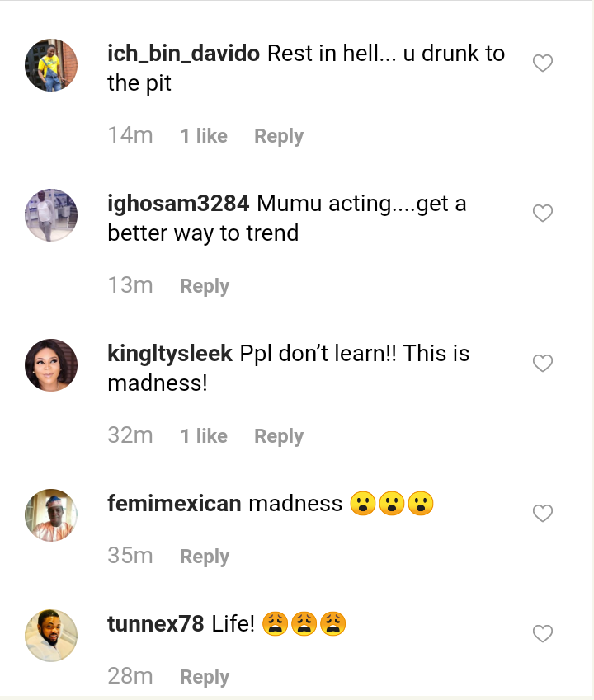Reply to ich_bin_davido's comment
Image resolution: width=594 pixels, height=700 pixels.
click(278, 136)
